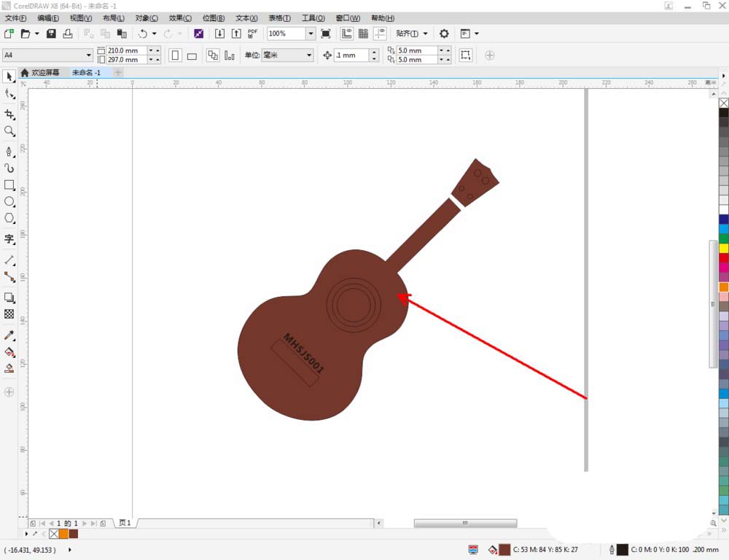Click the Undo arrow icon
Screen dimensions: 729x560
(142, 34)
